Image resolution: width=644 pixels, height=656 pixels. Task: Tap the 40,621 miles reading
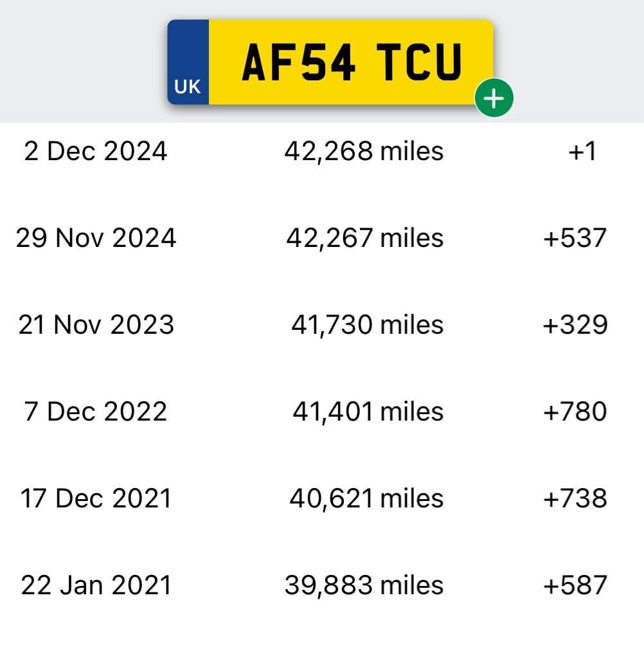(366, 498)
